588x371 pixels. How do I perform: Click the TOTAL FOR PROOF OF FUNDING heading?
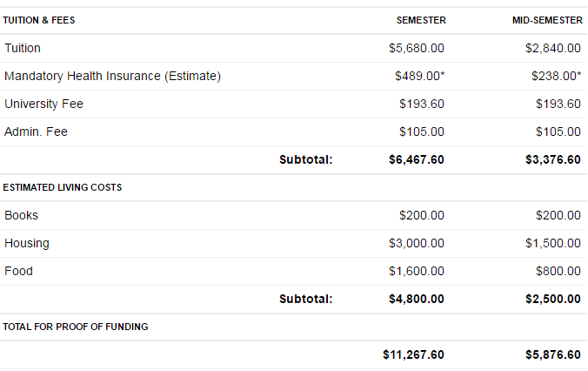[x=76, y=327]
